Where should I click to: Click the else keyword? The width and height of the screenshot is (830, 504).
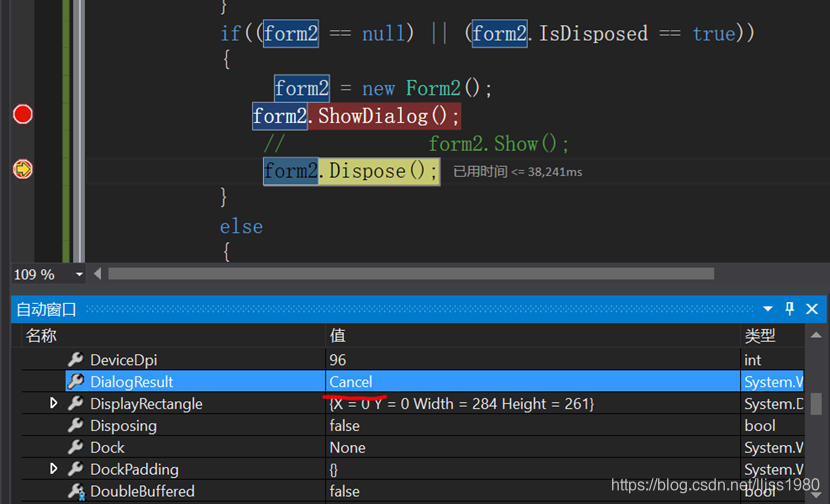(241, 227)
